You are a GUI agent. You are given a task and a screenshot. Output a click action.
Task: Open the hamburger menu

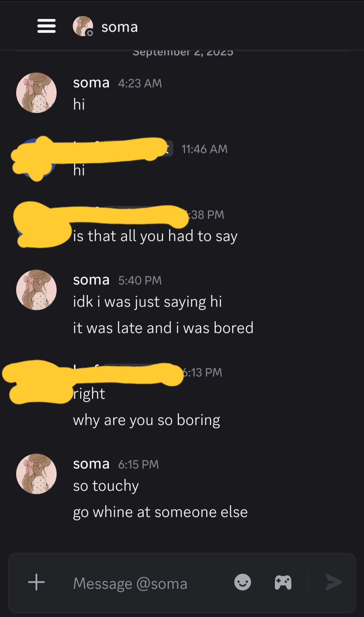point(47,26)
